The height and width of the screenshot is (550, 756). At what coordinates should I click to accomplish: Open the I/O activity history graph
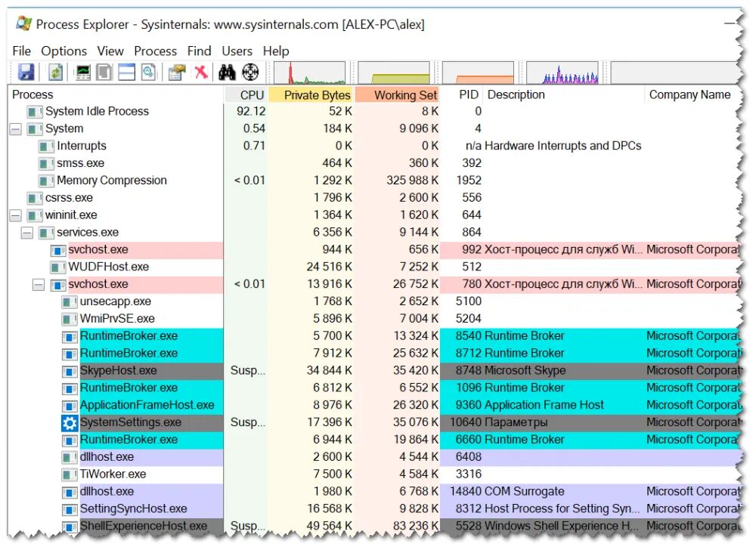562,73
